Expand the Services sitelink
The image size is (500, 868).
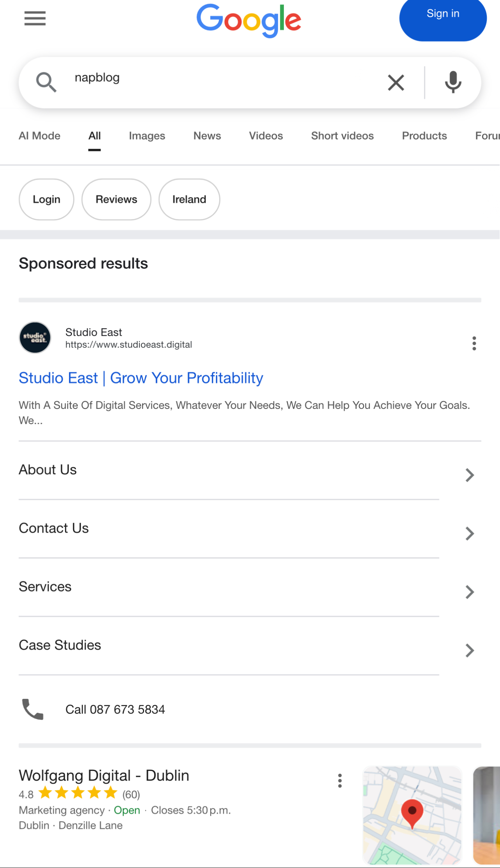click(470, 592)
